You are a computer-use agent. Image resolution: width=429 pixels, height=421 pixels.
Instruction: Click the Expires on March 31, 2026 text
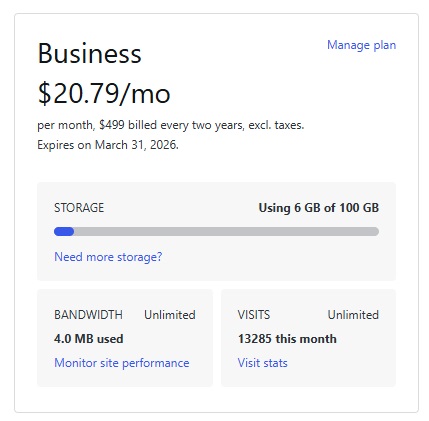pos(108,145)
